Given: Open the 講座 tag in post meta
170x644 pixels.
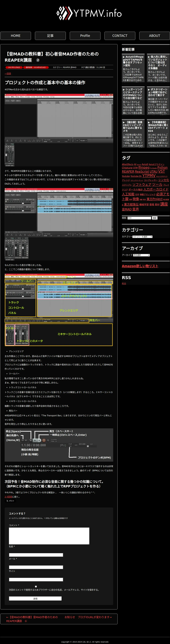Looking at the screenshot, I should 87,67.
